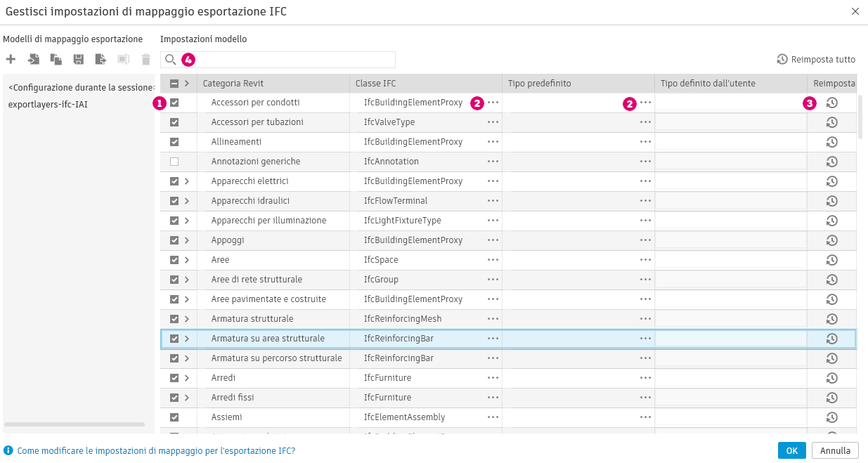
Task: Uncheck the Accessori per tubazioni checkbox
Action: pyautogui.click(x=174, y=122)
